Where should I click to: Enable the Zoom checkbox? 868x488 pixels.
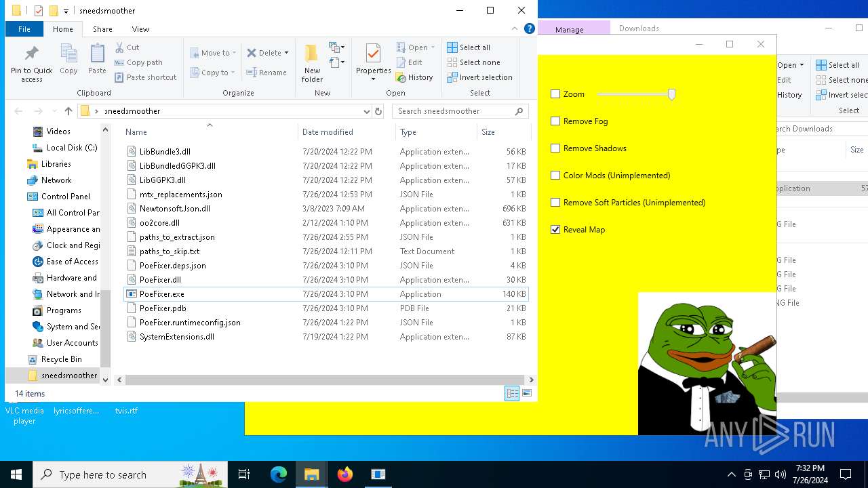(555, 94)
